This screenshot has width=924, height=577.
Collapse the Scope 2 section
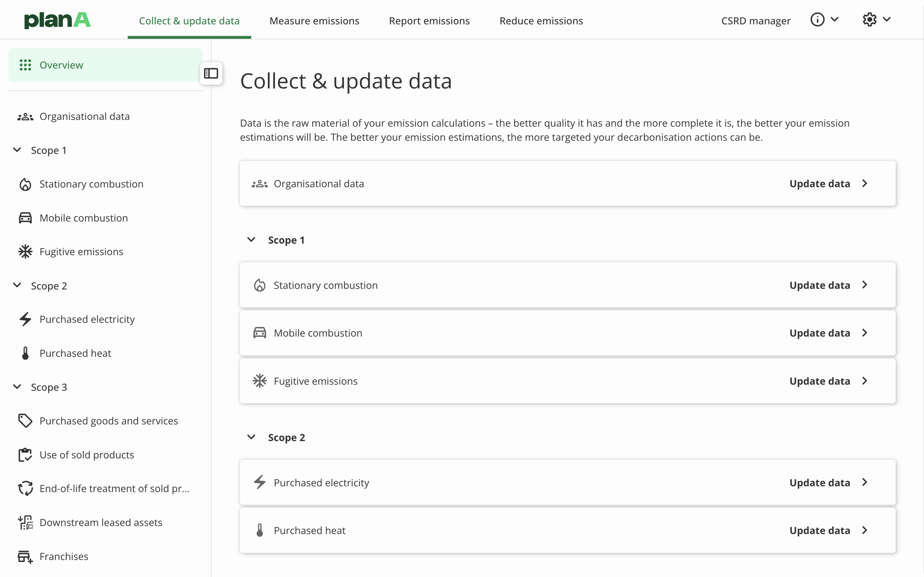(x=252, y=437)
